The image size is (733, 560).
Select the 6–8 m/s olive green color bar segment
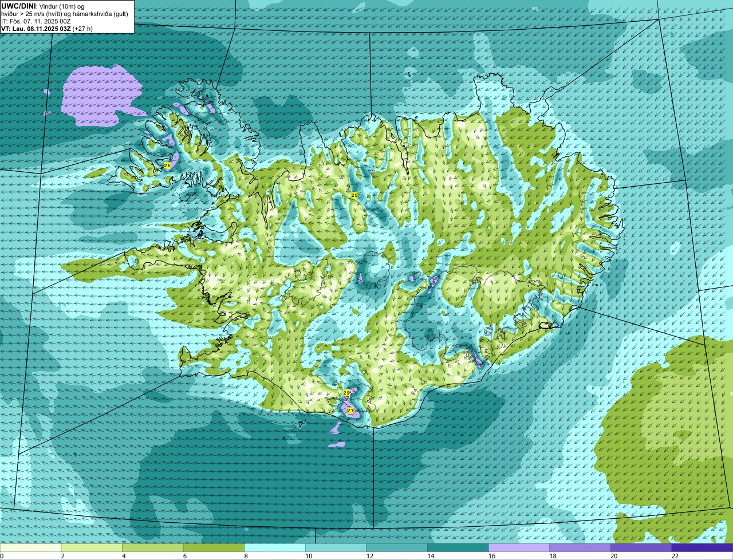point(214,547)
